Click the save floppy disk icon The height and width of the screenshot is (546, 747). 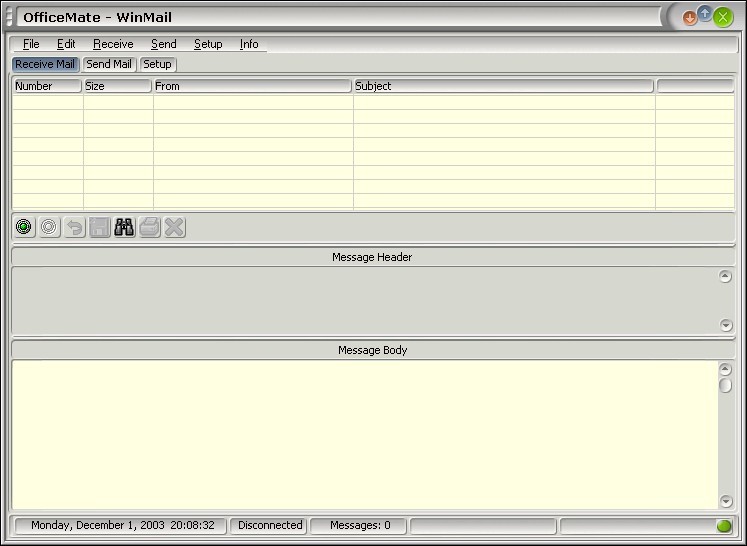pos(100,227)
